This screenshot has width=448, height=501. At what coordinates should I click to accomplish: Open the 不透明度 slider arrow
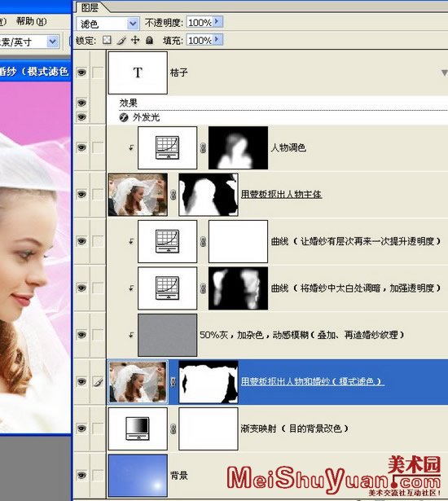(x=217, y=22)
